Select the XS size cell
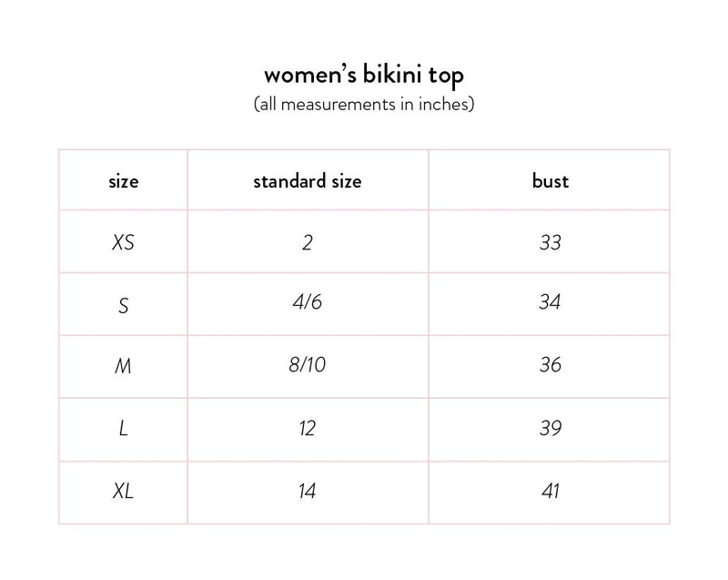 point(124,243)
